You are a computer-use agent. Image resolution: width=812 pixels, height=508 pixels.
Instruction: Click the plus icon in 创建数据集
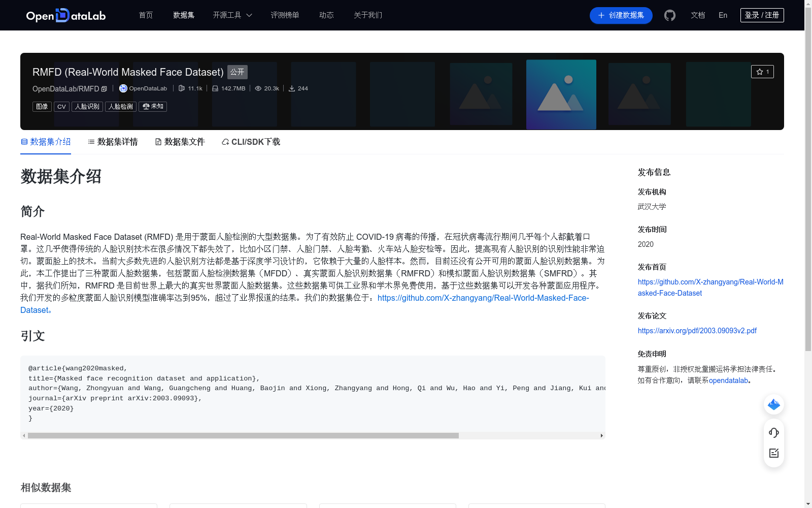pyautogui.click(x=601, y=15)
